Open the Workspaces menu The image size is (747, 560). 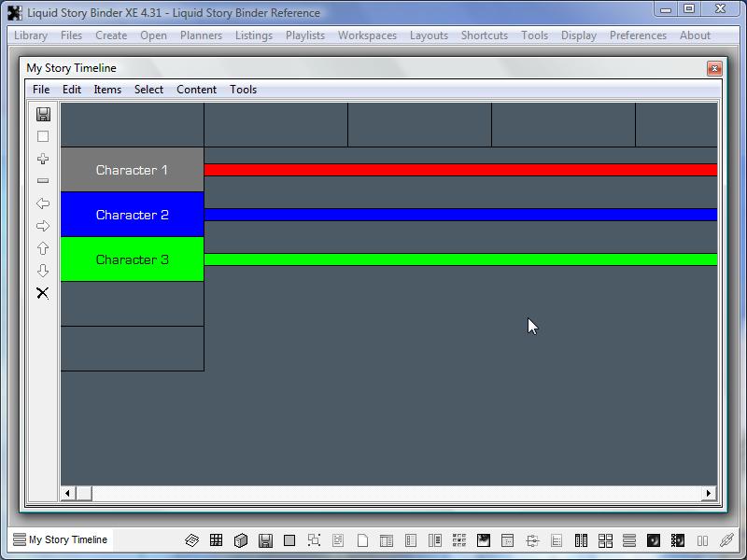[x=367, y=35]
